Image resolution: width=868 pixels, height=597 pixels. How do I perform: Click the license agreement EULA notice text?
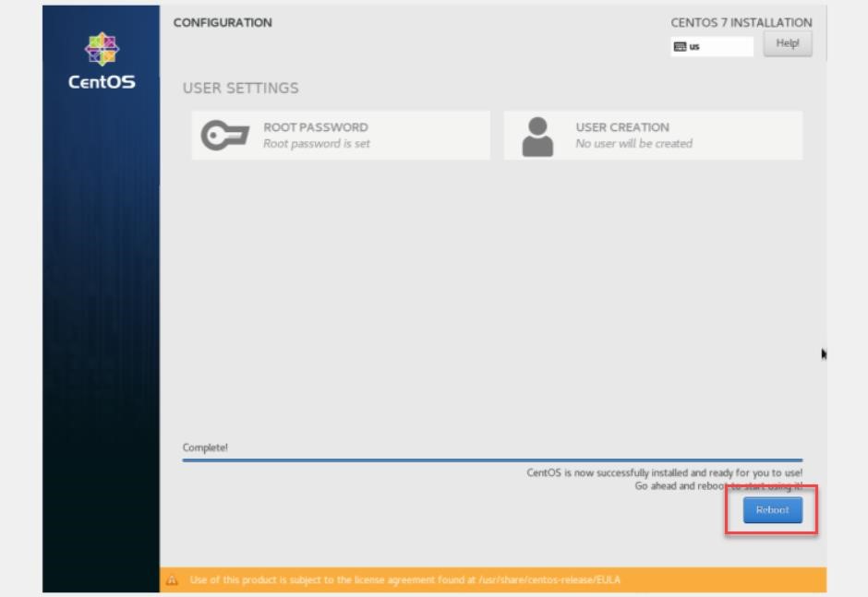point(404,579)
